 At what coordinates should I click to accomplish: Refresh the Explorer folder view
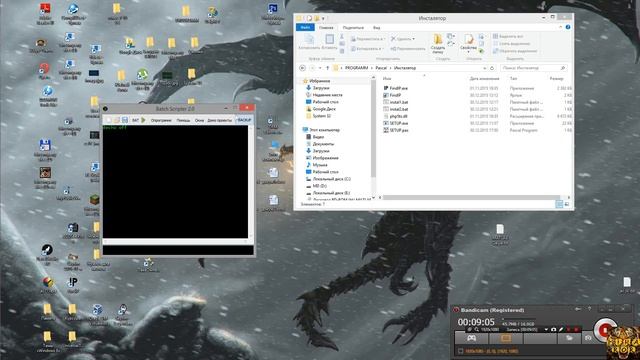[x=492, y=68]
